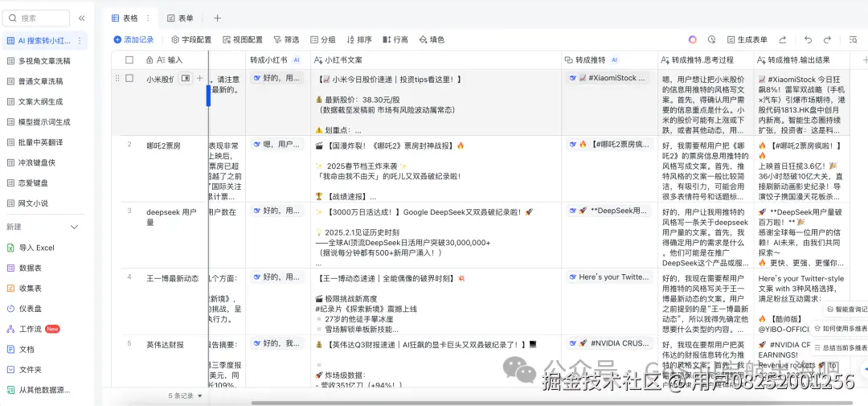Click the 总结当前多维表 suggestion chip

[x=841, y=348]
